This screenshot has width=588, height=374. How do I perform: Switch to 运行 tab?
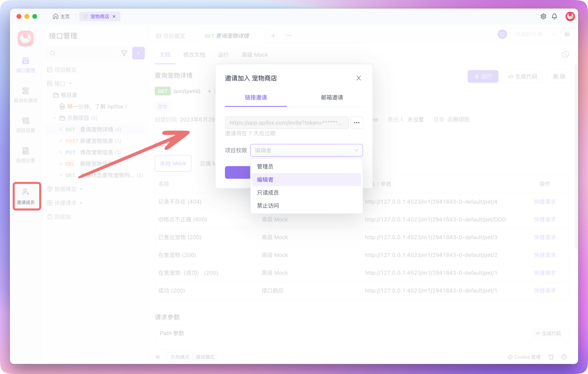(223, 55)
